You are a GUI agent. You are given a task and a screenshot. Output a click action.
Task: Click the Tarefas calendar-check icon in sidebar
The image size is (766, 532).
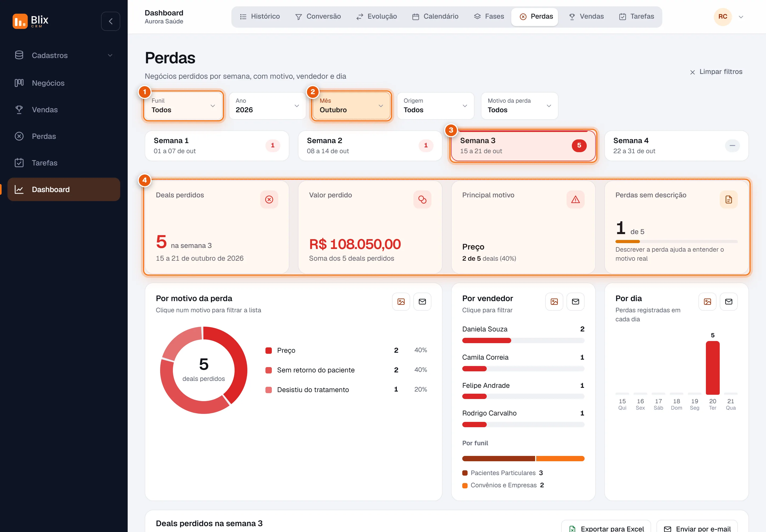point(19,163)
